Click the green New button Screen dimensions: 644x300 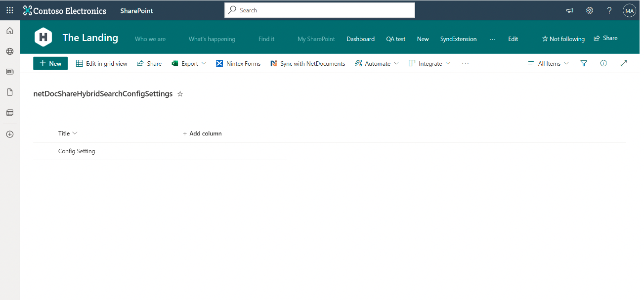(50, 63)
